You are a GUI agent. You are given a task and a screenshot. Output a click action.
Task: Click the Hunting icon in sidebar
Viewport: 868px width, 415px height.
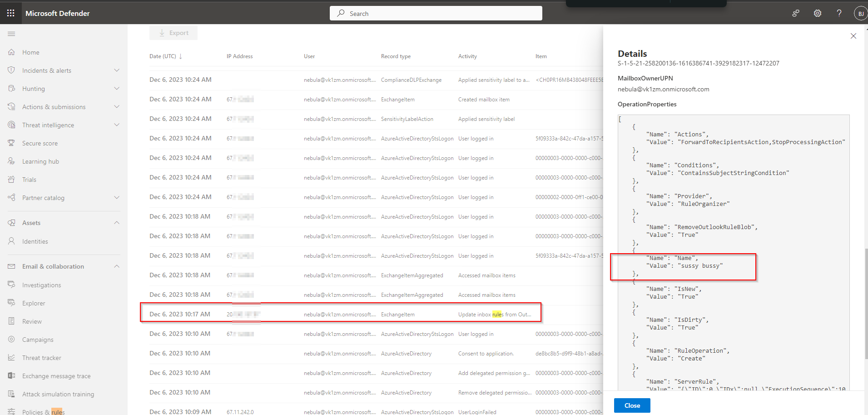[12, 89]
